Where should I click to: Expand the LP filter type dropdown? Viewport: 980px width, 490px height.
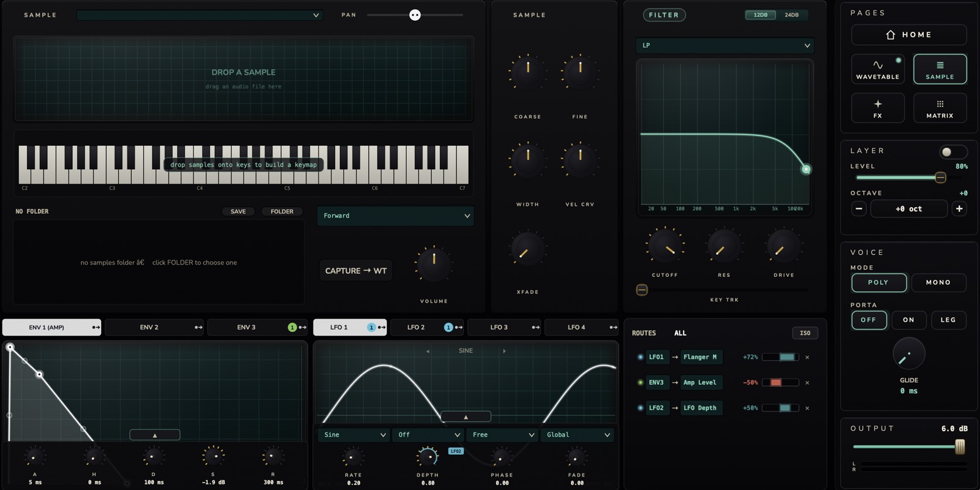point(725,45)
